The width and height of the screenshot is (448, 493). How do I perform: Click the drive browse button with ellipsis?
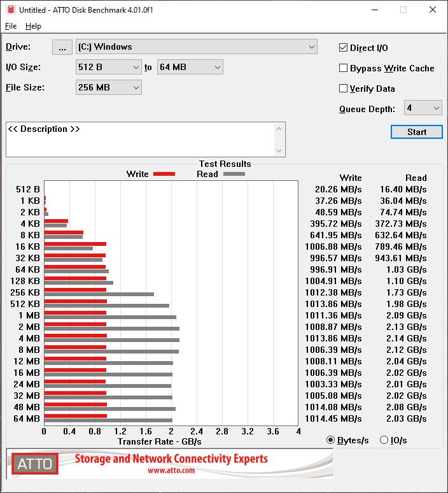tap(62, 47)
